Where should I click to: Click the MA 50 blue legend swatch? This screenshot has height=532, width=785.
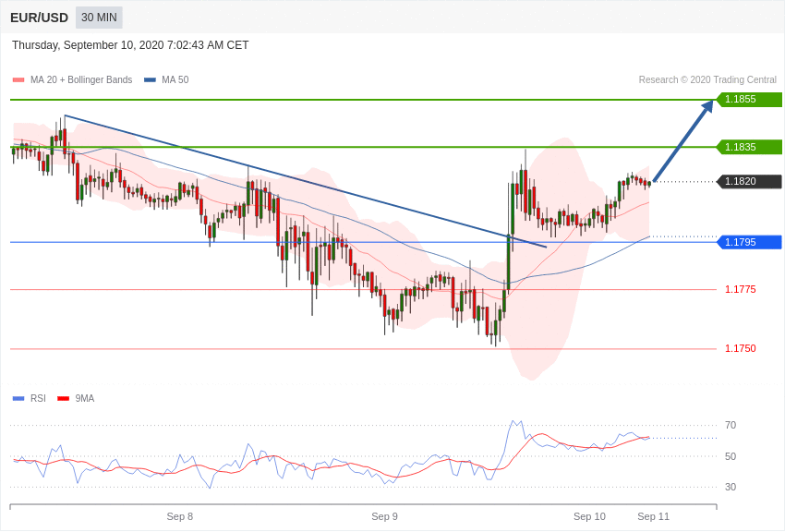click(150, 80)
